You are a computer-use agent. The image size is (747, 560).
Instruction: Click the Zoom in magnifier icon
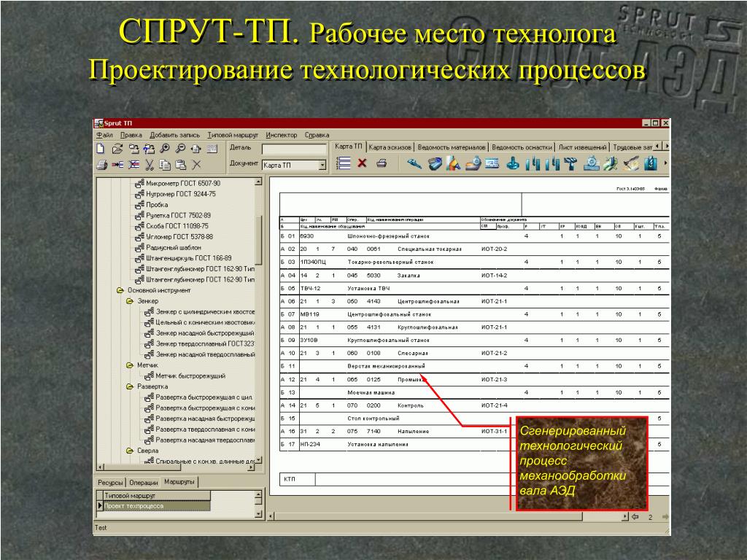(165, 149)
